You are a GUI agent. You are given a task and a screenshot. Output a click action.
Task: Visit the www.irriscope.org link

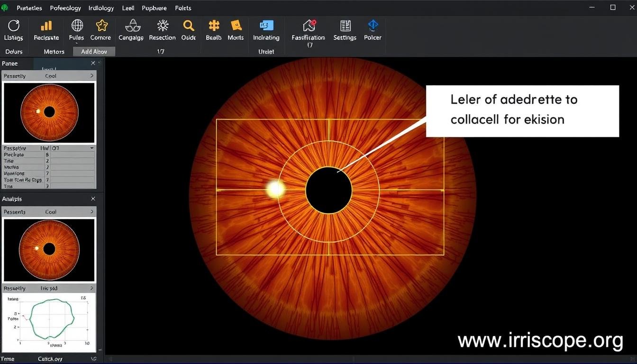(x=540, y=340)
